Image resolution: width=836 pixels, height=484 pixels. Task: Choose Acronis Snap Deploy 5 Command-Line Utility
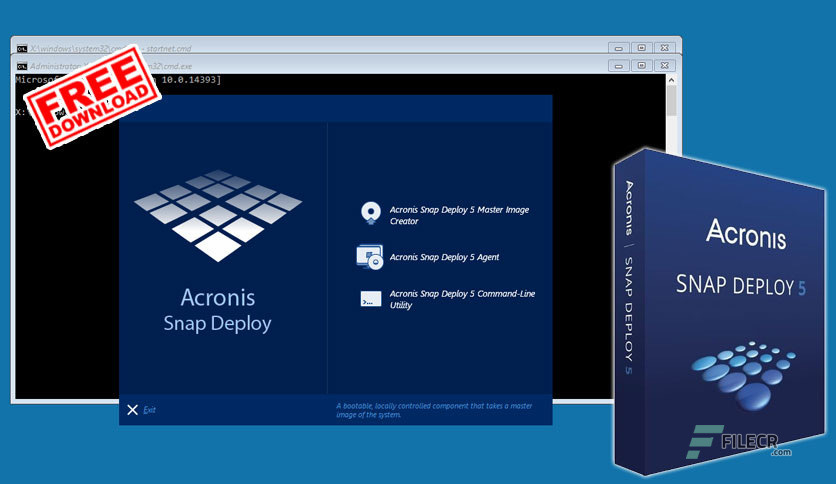click(x=462, y=299)
